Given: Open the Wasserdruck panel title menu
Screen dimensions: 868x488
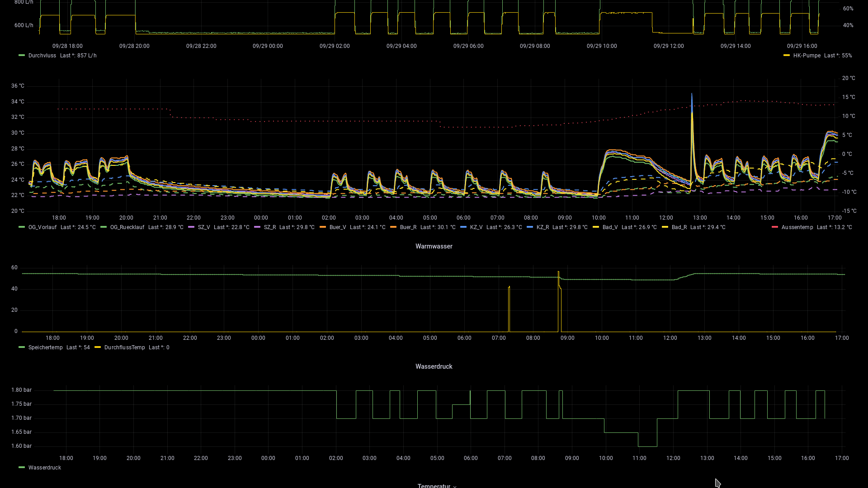Looking at the screenshot, I should (434, 366).
